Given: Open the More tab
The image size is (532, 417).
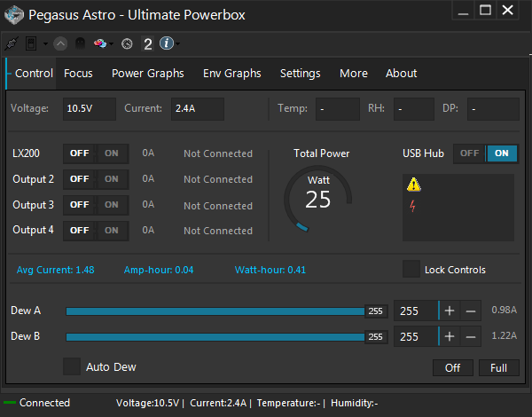Looking at the screenshot, I should [354, 74].
